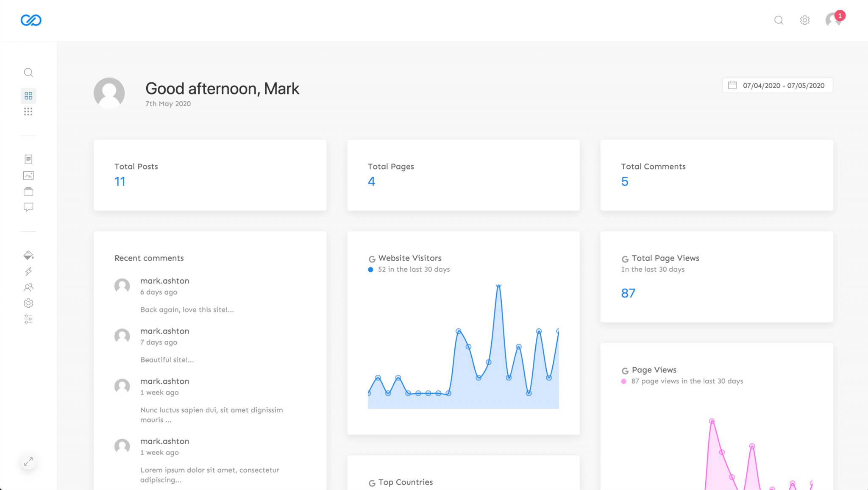This screenshot has width=868, height=490.
Task: Click the lightning performance icon
Action: [x=28, y=271]
